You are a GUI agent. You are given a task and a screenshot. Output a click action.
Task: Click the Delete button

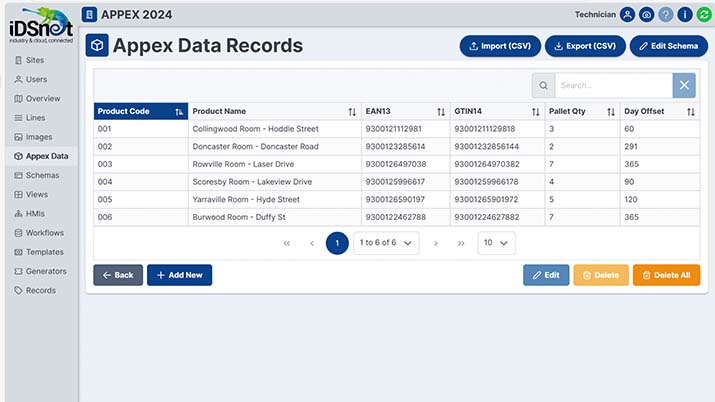coord(601,275)
